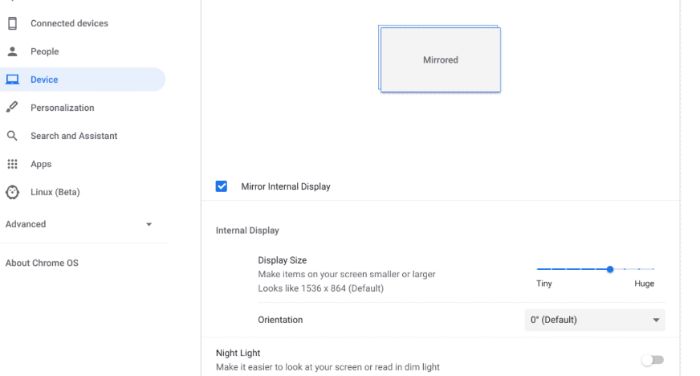Click the People person icon
Viewport: 700px width, 376px height.
pyautogui.click(x=12, y=51)
